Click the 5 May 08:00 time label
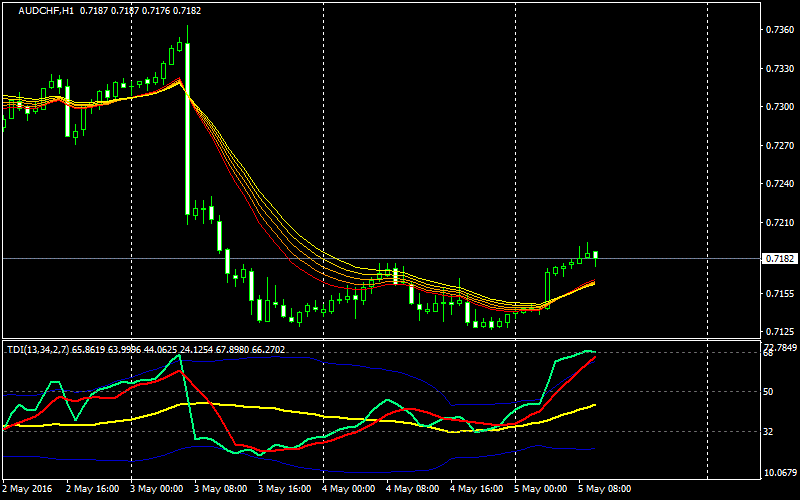Image resolution: width=800 pixels, height=500 pixels. coord(605,489)
